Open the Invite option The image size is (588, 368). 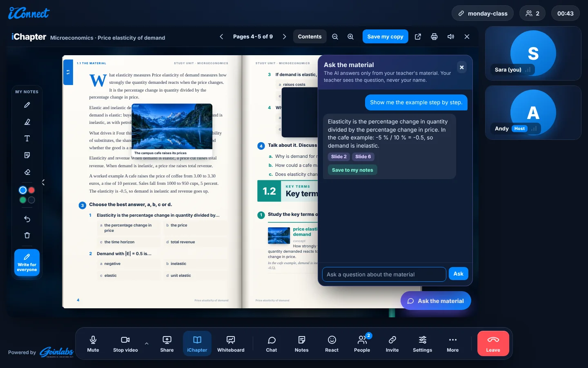tap(392, 344)
